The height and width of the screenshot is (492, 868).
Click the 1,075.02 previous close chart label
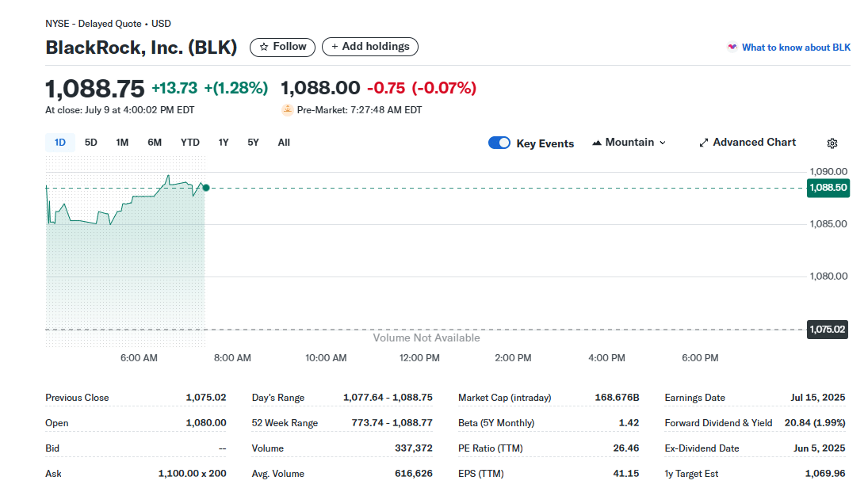828,330
